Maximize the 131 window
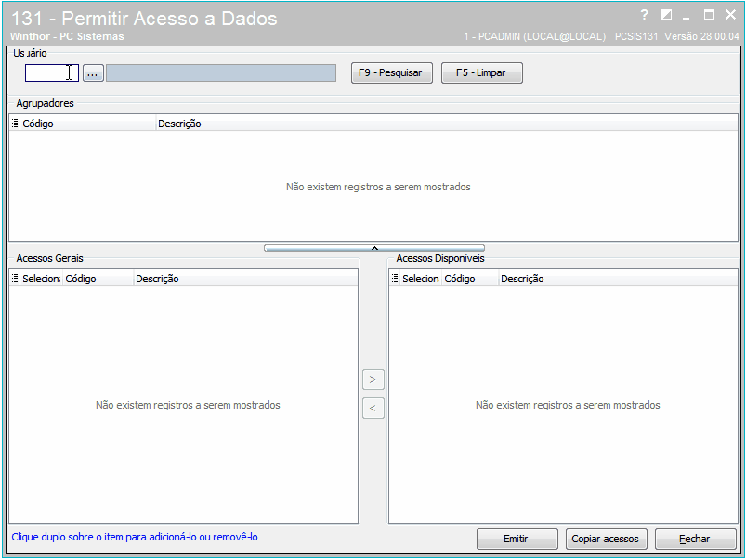The width and height of the screenshot is (746, 560). click(709, 15)
